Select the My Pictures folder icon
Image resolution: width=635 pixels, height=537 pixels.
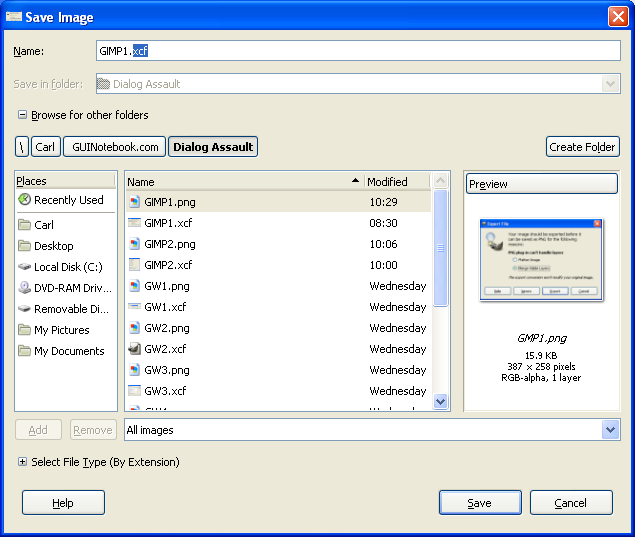tap(24, 330)
